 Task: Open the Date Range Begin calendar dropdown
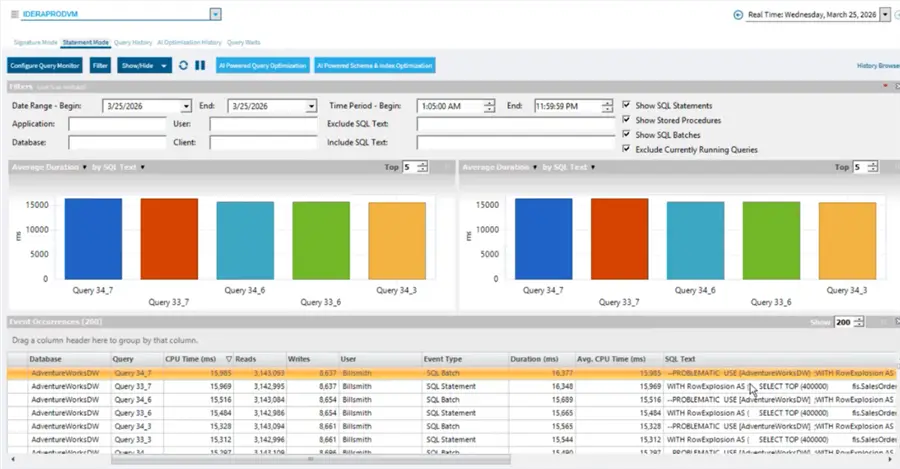tap(186, 106)
